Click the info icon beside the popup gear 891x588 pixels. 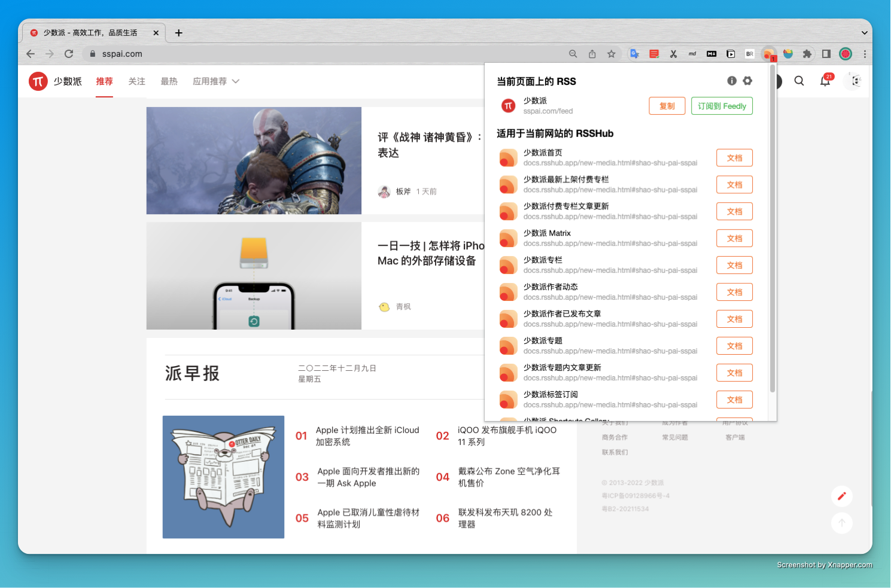point(732,80)
